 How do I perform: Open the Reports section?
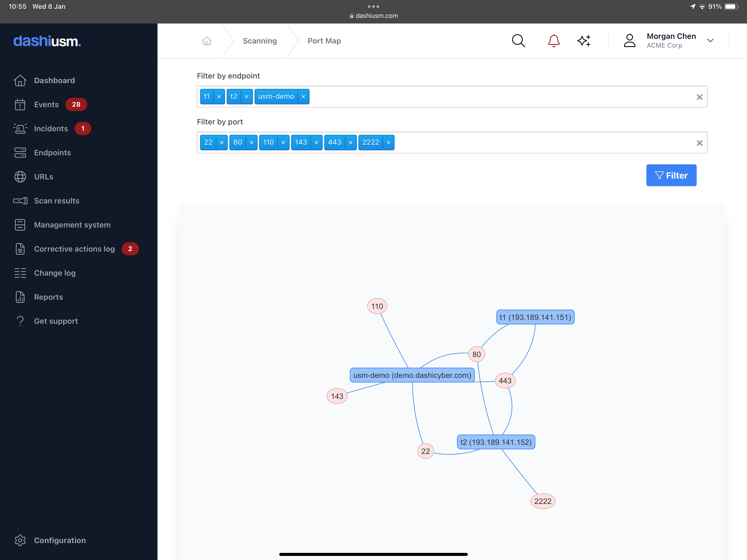48,296
